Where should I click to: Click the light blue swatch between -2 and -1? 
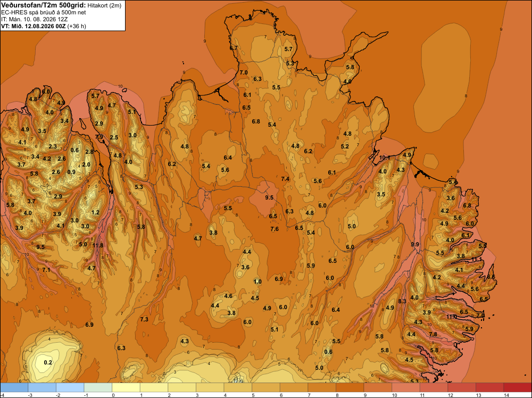coord(70,387)
